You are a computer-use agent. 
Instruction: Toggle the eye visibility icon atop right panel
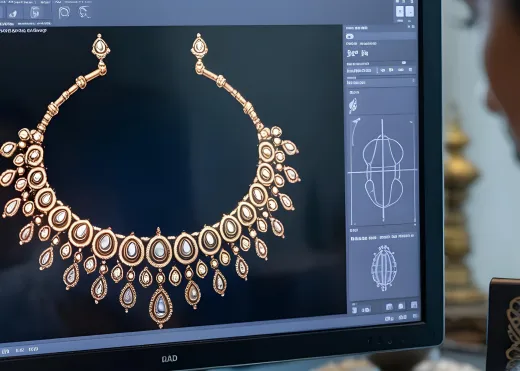(x=350, y=36)
